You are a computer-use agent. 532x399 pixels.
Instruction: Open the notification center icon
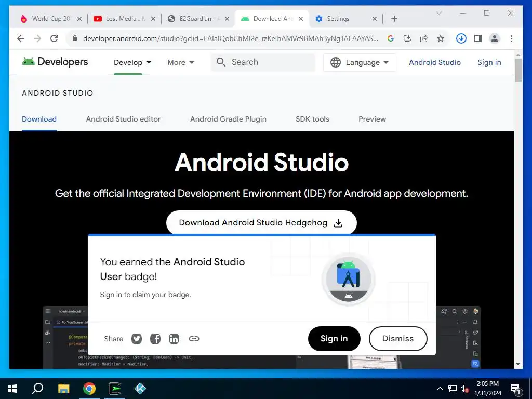click(515, 389)
